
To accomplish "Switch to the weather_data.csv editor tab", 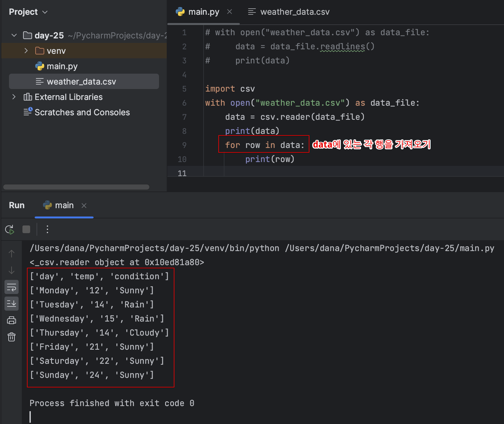I will pos(289,12).
